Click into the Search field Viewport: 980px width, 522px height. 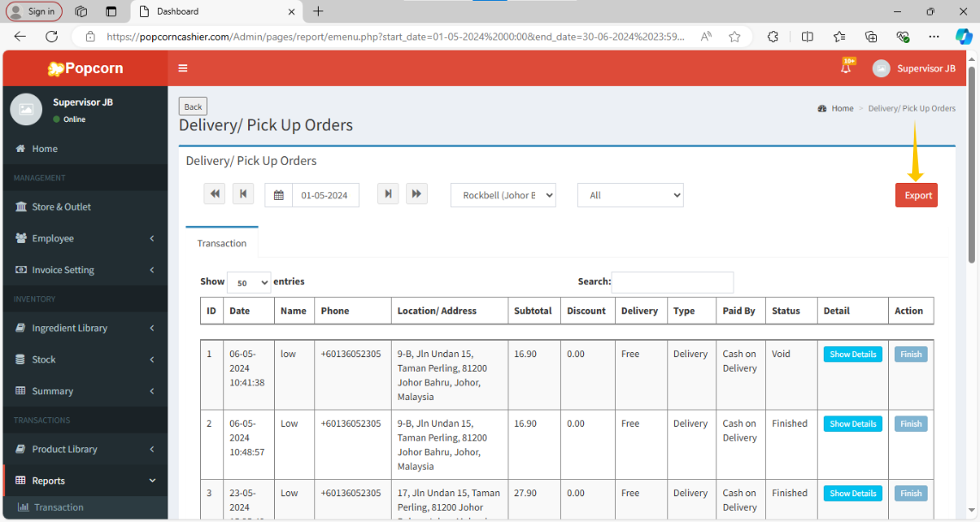[673, 282]
